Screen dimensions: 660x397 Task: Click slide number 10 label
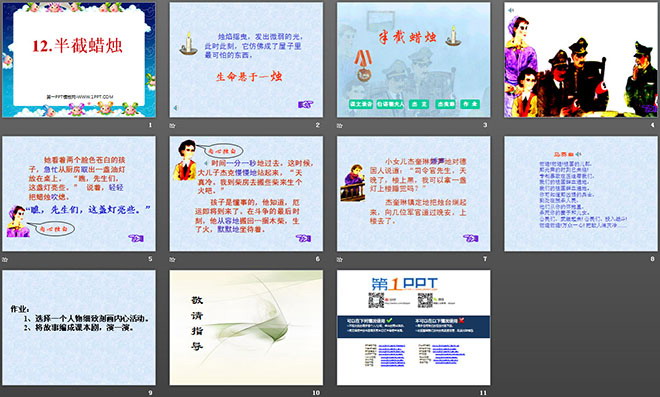pyautogui.click(x=316, y=393)
